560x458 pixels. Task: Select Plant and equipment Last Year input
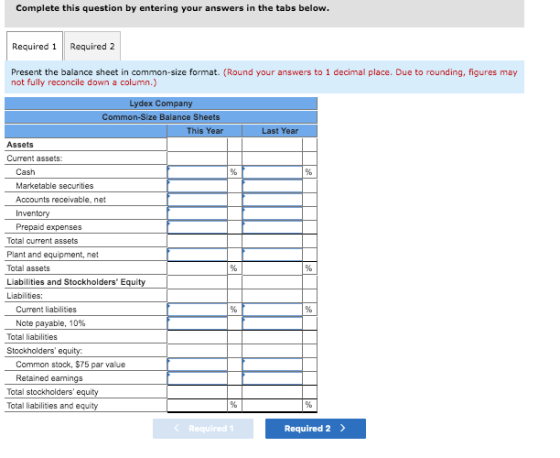[x=272, y=255]
